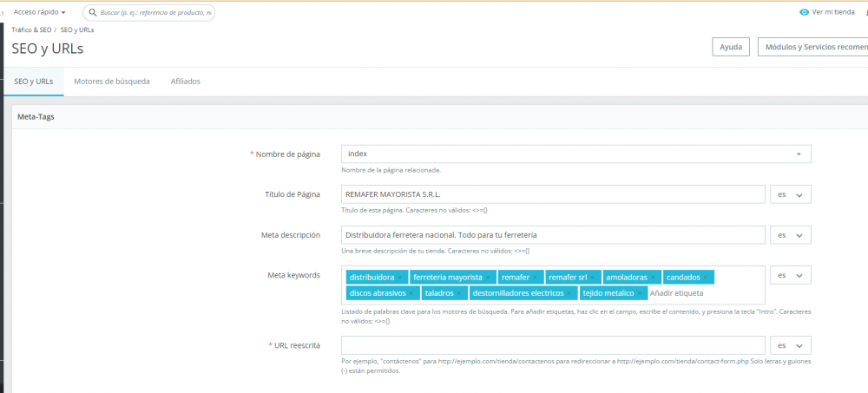
Task: Click the Ayuda button
Action: tap(731, 47)
